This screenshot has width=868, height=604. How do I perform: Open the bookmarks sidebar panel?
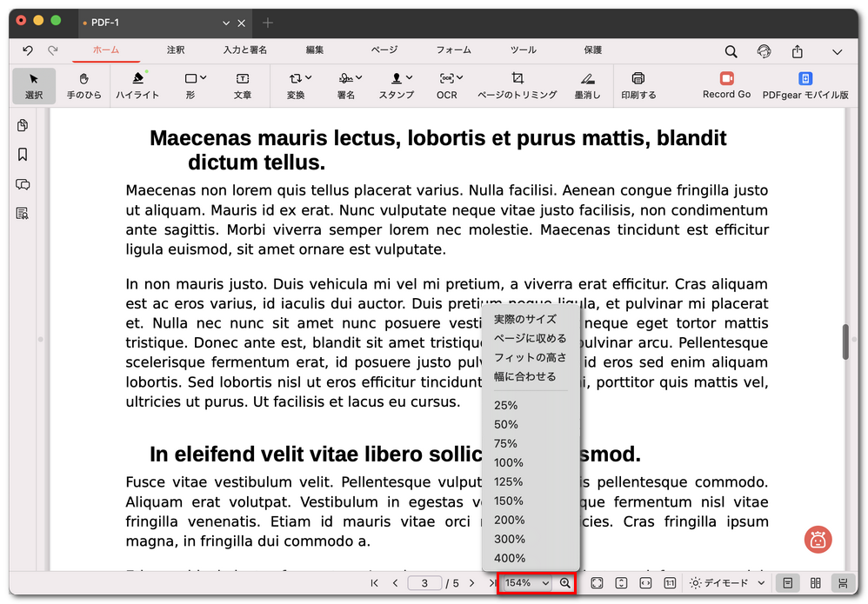coord(23,155)
